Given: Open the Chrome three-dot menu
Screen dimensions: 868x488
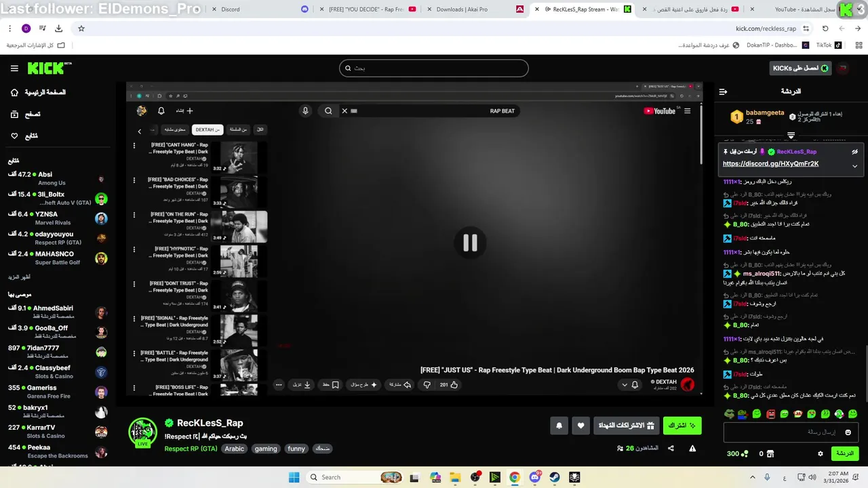Looking at the screenshot, I should (x=9, y=28).
